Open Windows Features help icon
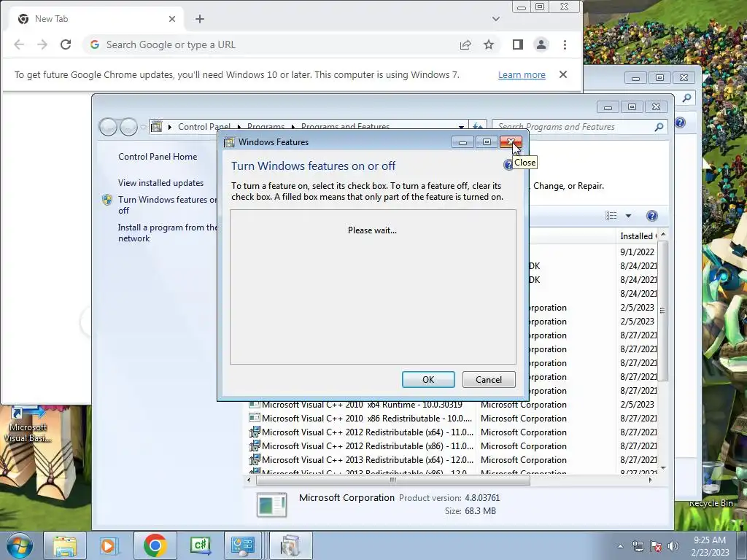Viewport: 747px width, 560px height. click(x=508, y=165)
